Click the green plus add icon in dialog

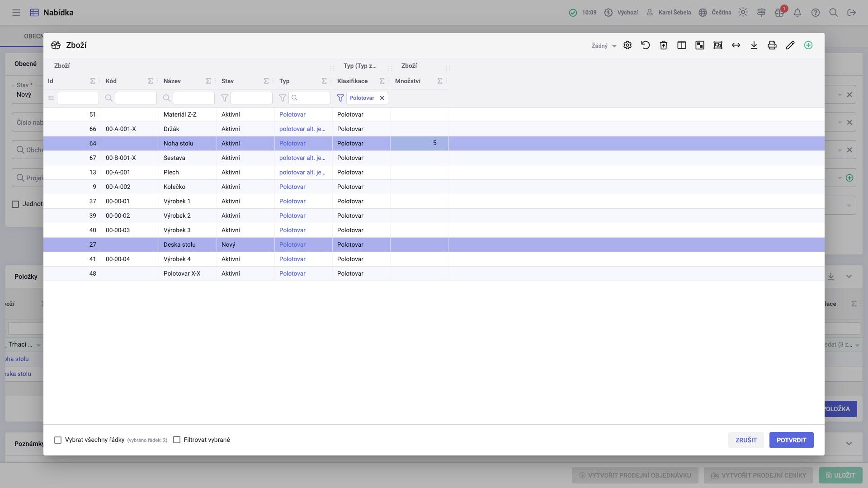coord(808,45)
